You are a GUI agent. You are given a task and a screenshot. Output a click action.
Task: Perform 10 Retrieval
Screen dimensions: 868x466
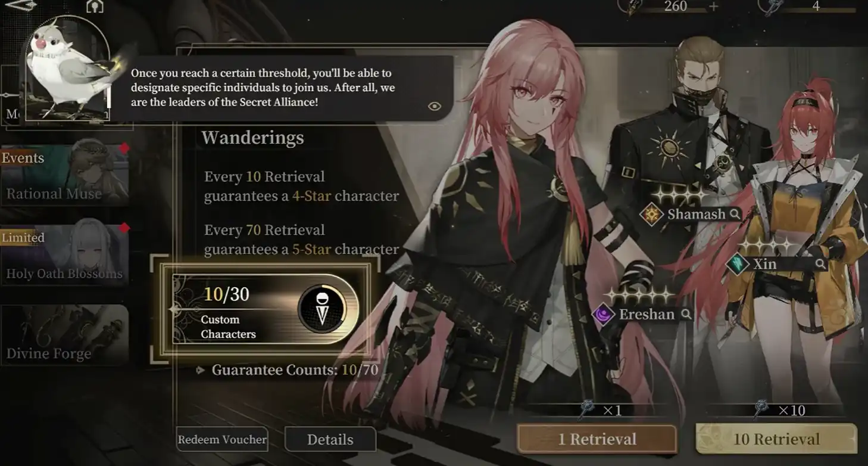pos(776,439)
